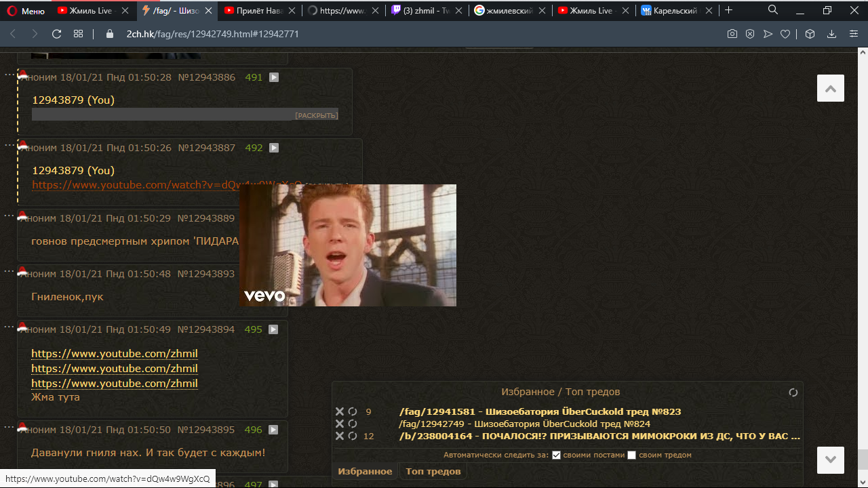Open Easy Setup sliders icon
868x488 pixels.
(x=854, y=34)
